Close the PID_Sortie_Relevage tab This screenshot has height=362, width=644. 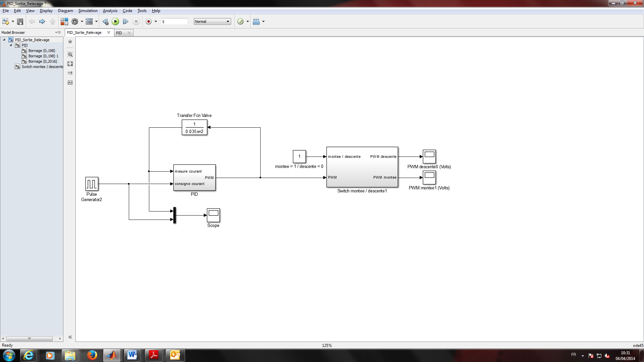point(109,33)
